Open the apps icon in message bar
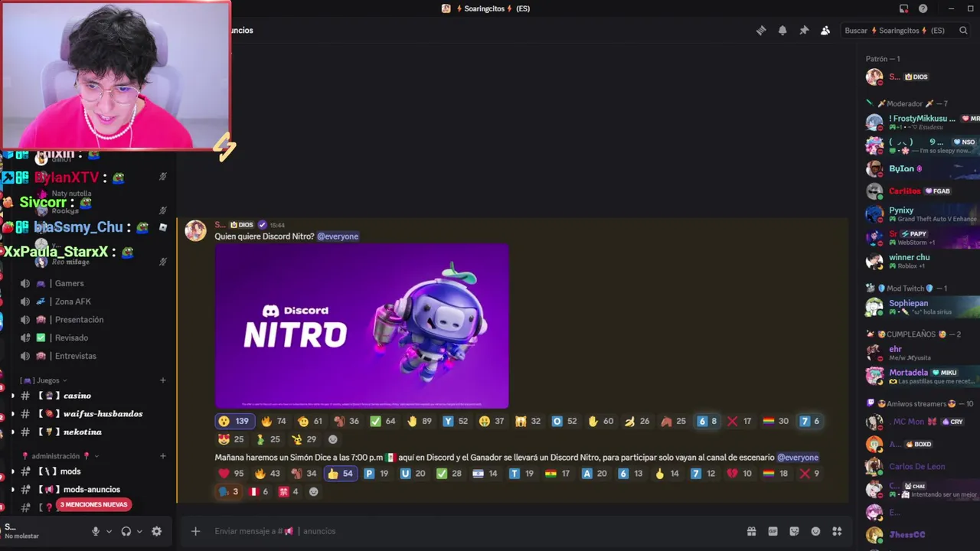Screen dimensions: 980x551 837,531
